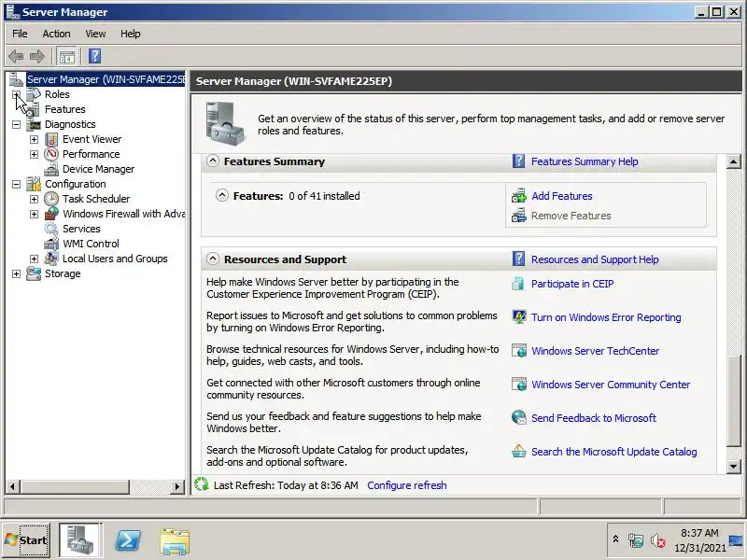Collapse the Features Summary section
The width and height of the screenshot is (747, 560).
click(213, 161)
